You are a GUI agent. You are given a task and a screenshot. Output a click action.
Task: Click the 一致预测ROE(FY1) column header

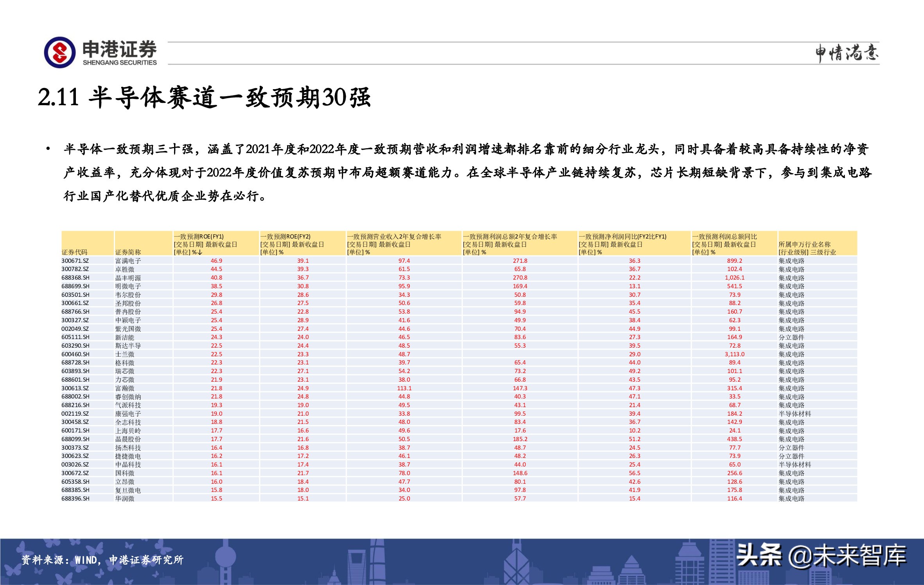point(216,244)
